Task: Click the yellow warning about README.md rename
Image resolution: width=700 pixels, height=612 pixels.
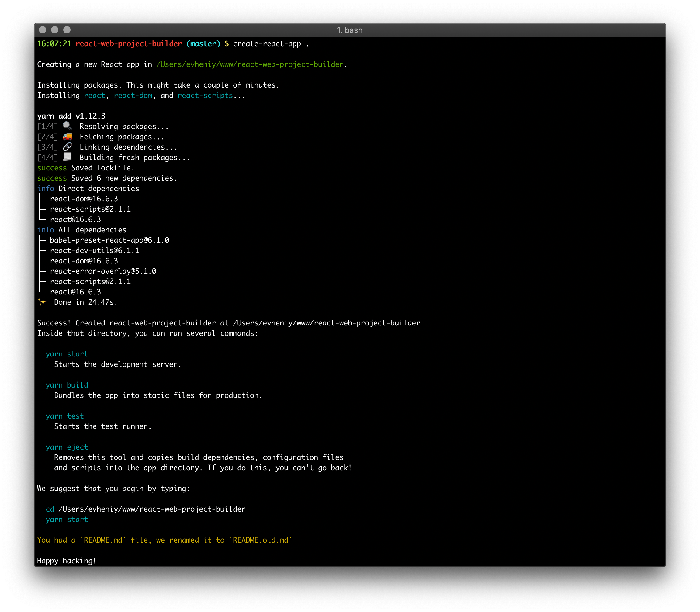Action: click(x=164, y=540)
